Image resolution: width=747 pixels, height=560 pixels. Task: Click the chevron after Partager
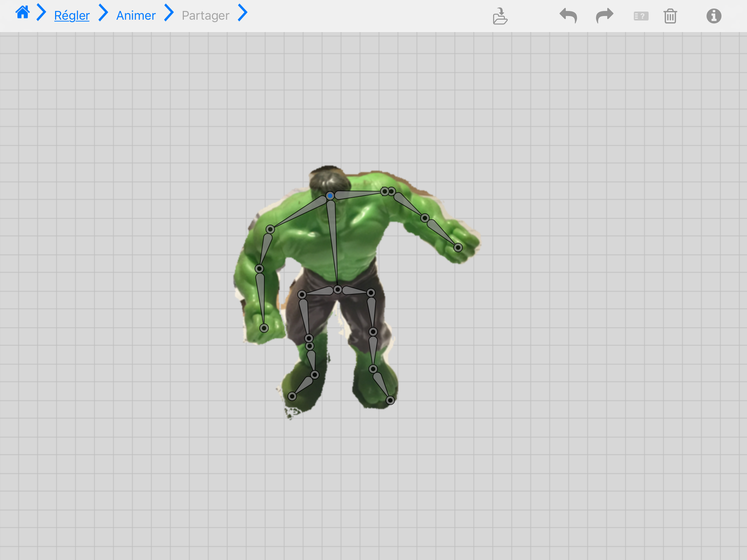pyautogui.click(x=243, y=13)
